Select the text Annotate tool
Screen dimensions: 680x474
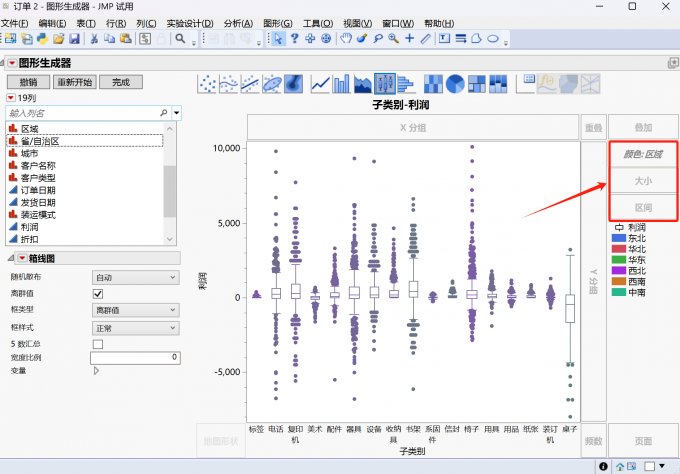(445, 39)
